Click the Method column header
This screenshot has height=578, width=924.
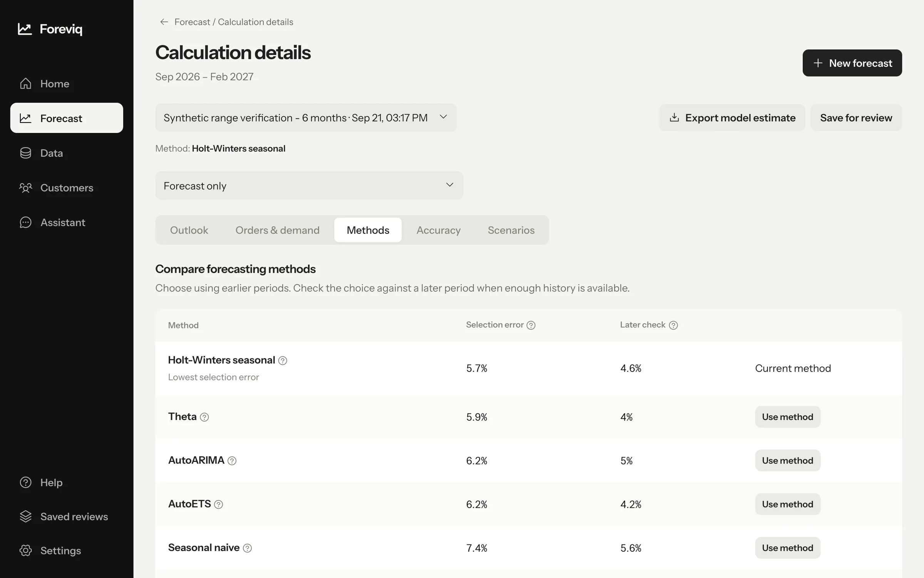(183, 325)
